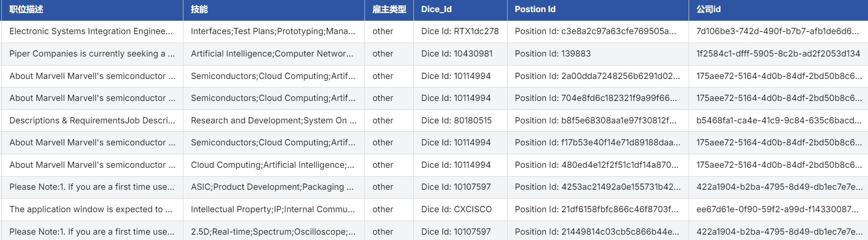The height and width of the screenshot is (240, 868).
Task: Select the Intellectual Property;IP skills cell
Action: coord(273,209)
